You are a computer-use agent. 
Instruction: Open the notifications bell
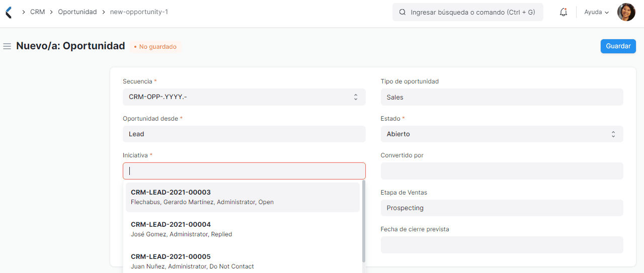point(563,12)
